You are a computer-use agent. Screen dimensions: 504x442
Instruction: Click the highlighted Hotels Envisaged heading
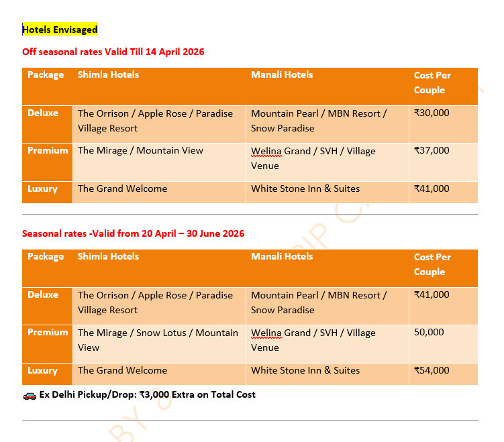click(x=60, y=30)
